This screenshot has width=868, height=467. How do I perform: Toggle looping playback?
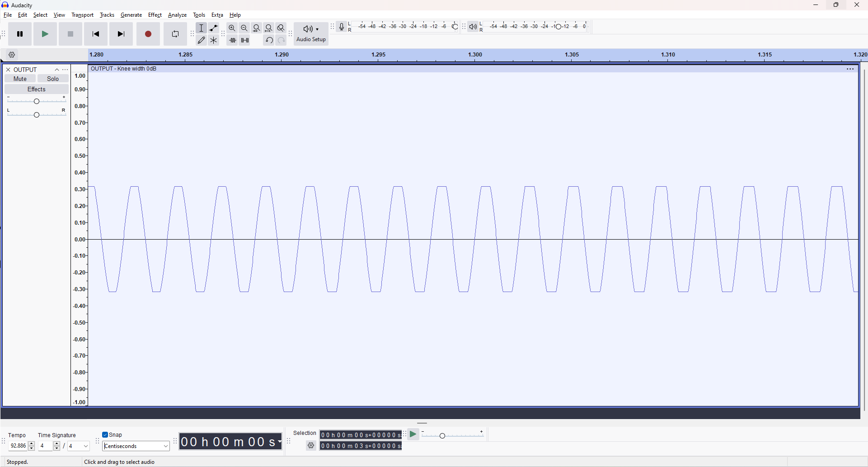click(x=175, y=33)
